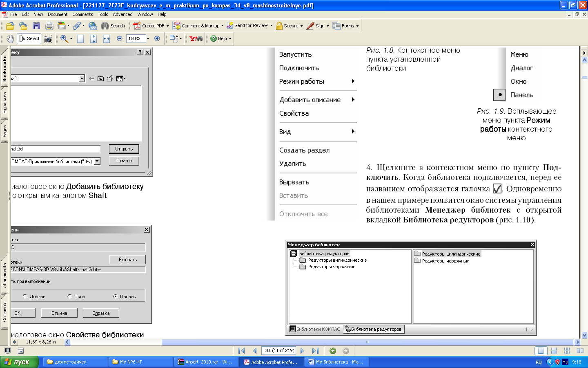Switch to Continuous-Facing page layout

pyautogui.click(x=567, y=350)
